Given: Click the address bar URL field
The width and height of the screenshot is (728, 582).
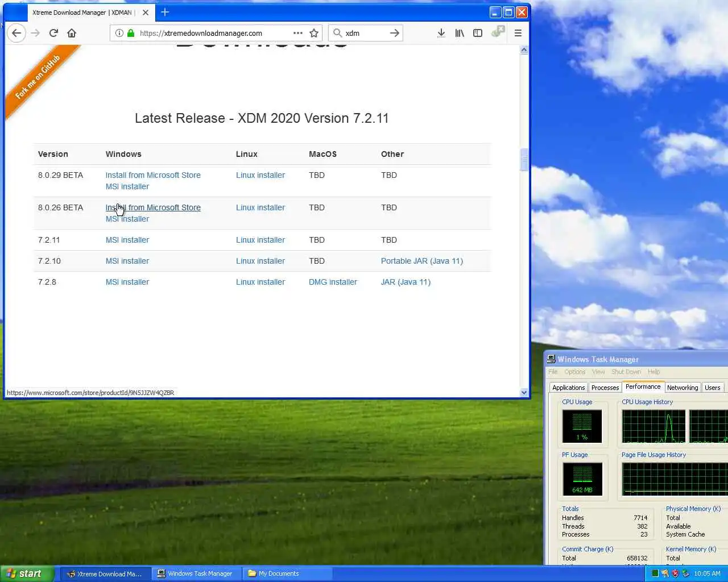Looking at the screenshot, I should (x=216, y=33).
